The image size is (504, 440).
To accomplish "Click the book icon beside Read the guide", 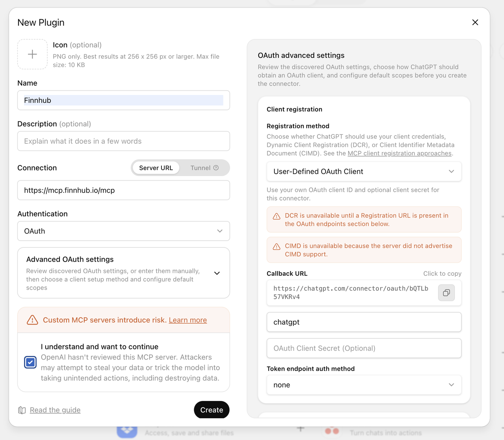I will coord(22,410).
